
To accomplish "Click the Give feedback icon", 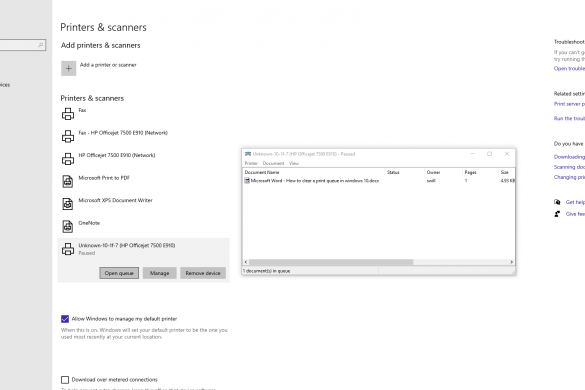I will click(x=557, y=214).
